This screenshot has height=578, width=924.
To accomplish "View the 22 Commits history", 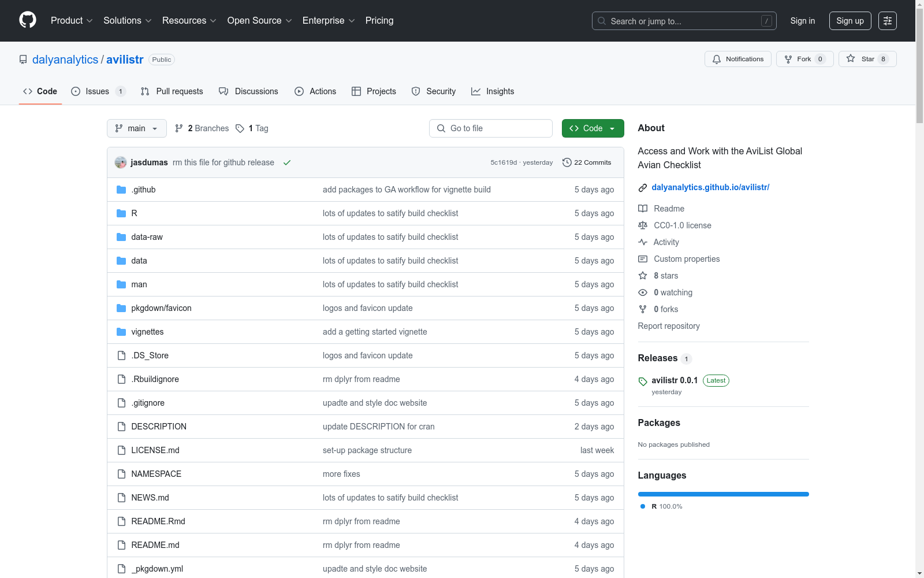I will (587, 162).
